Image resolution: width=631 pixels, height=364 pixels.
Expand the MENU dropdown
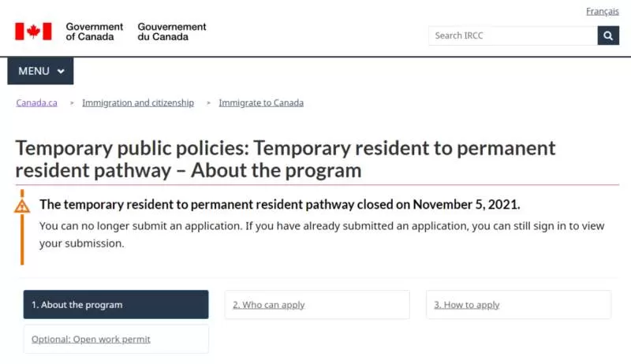tap(41, 71)
